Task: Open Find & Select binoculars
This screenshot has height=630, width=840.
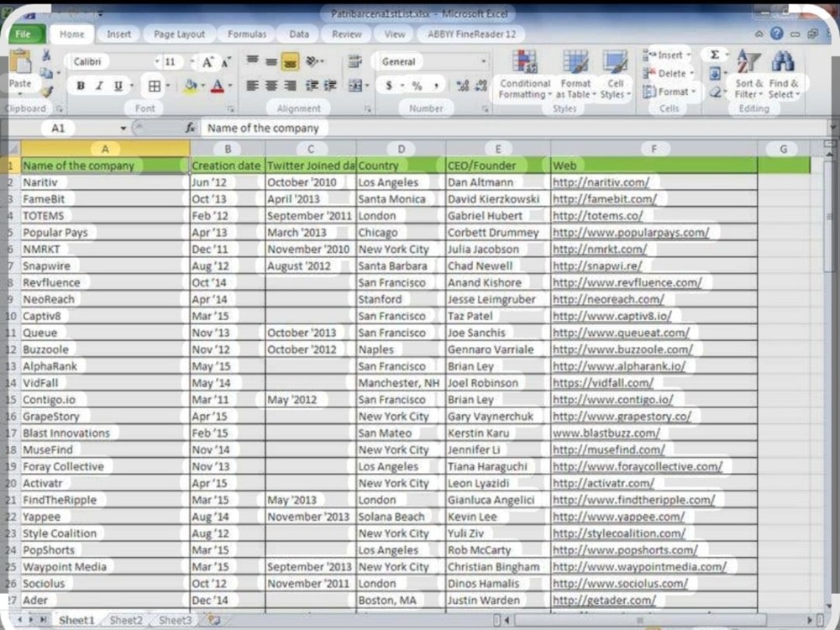Action: (783, 75)
